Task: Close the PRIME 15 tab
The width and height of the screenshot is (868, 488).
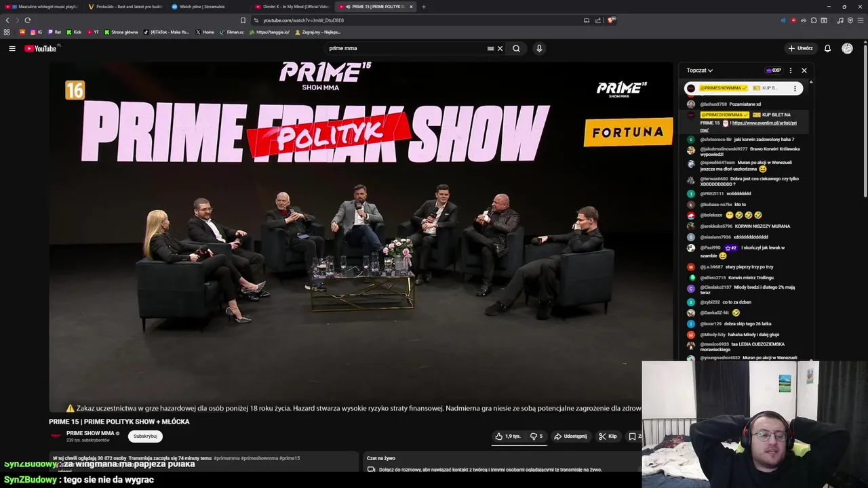Action: coord(411,7)
